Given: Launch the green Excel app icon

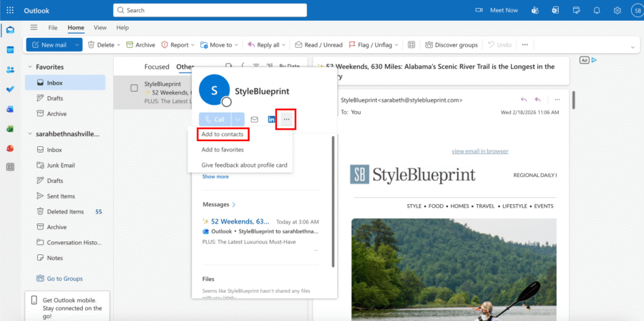Looking at the screenshot, I should tap(10, 129).
